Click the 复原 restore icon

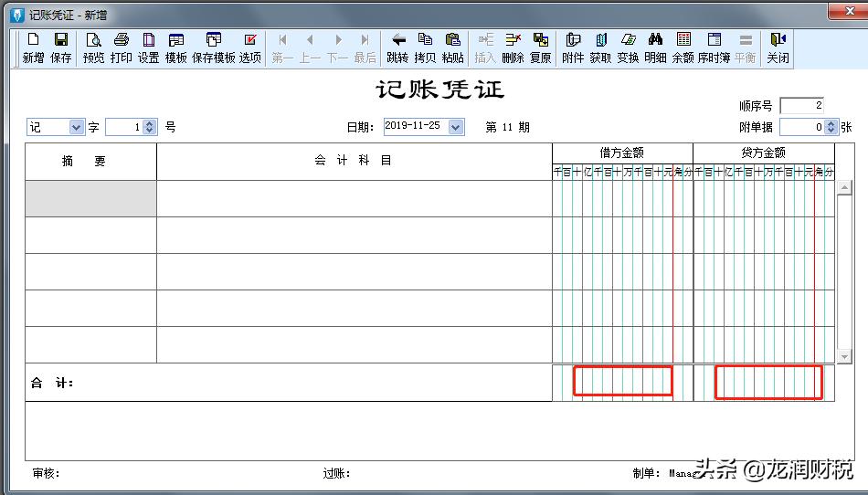tap(540, 47)
